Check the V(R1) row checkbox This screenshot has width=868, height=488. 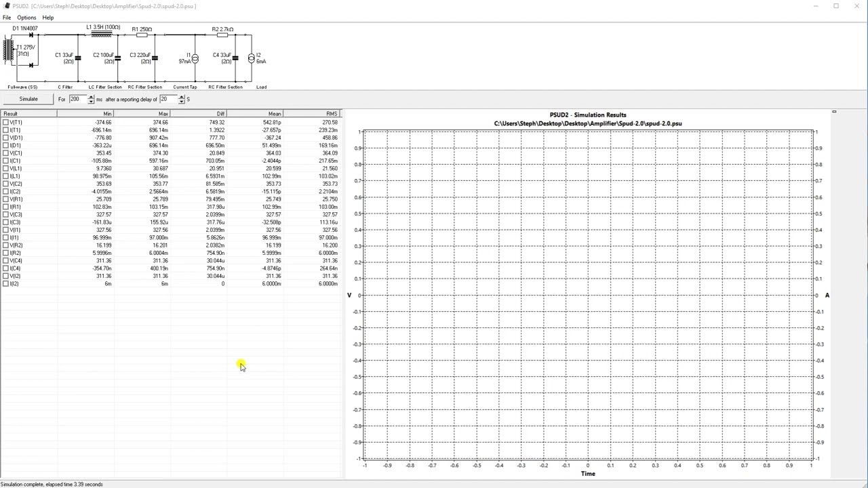click(6, 199)
